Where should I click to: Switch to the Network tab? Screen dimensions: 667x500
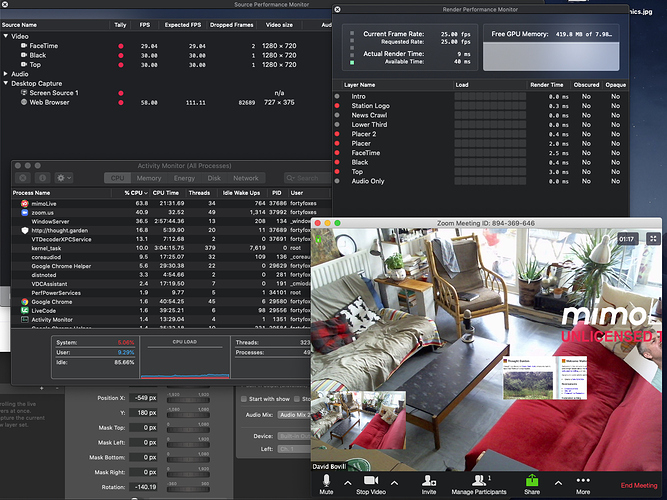pyautogui.click(x=245, y=178)
